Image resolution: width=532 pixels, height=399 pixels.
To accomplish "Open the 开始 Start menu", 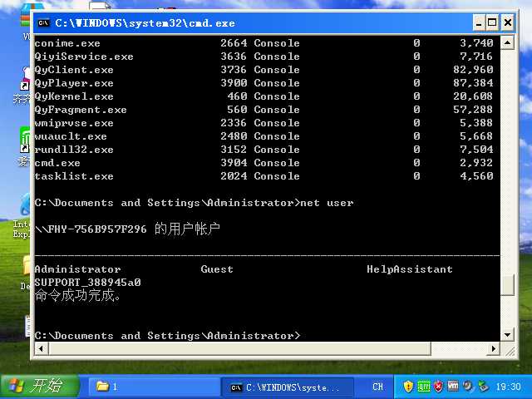I will coord(40,387).
